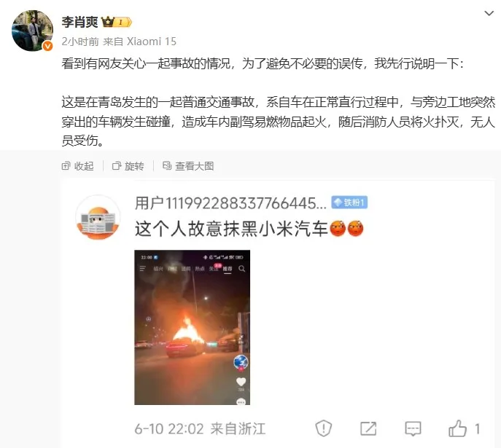
Task: Click the crown membership badge
Action: point(116,22)
